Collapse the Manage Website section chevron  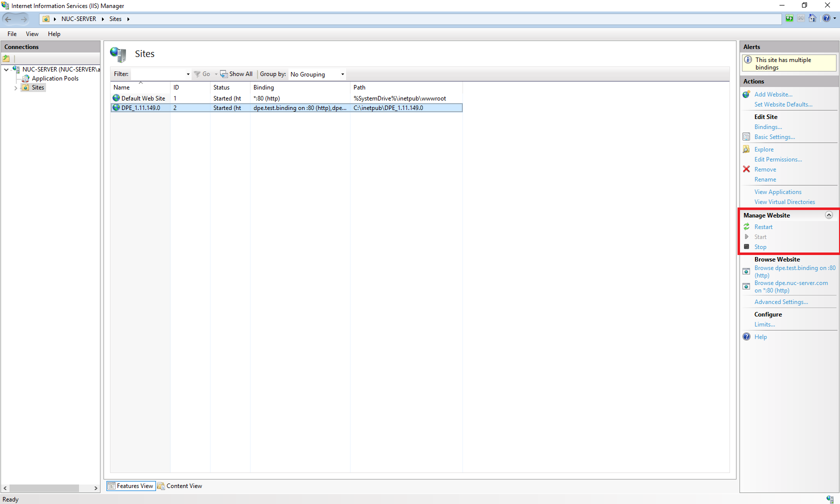pos(829,215)
